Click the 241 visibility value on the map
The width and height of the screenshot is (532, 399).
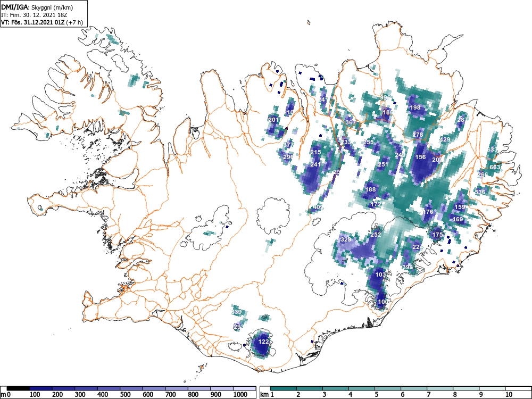point(315,164)
